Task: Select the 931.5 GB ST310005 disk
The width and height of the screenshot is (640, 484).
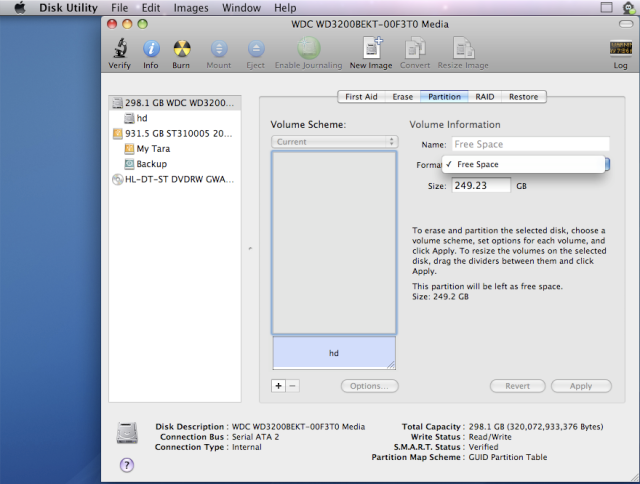Action: pos(175,133)
